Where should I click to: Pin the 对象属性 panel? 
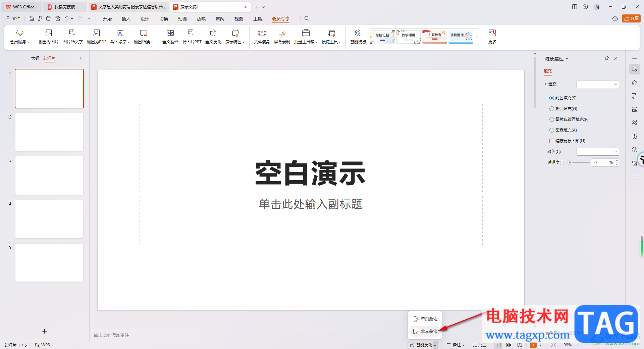tap(606, 58)
